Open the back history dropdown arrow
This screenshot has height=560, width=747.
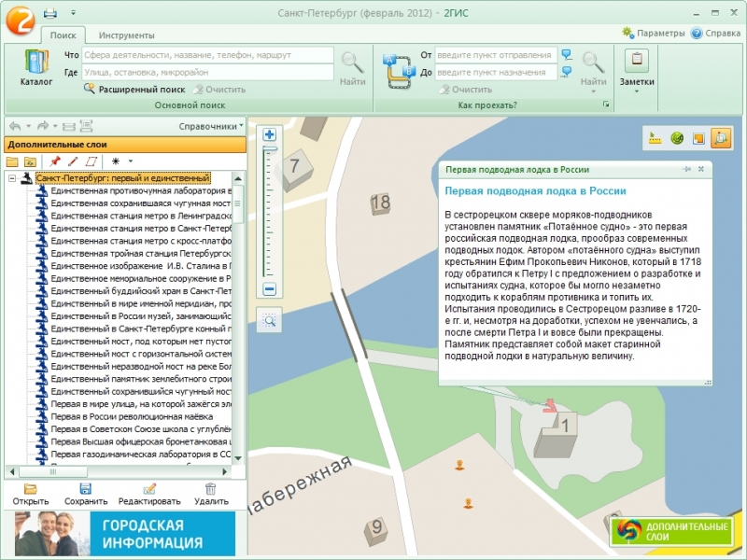pyautogui.click(x=29, y=126)
